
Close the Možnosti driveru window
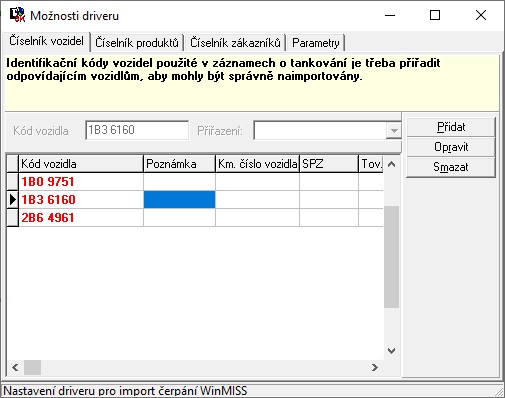481,15
